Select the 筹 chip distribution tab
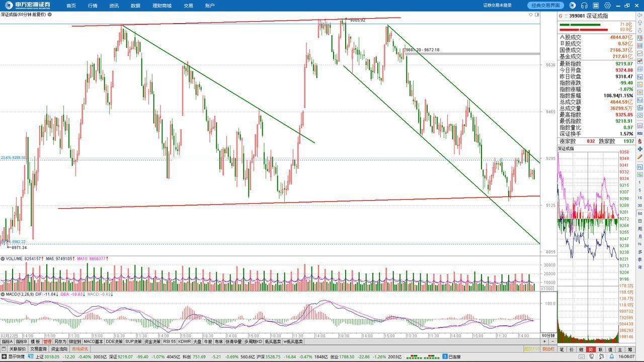 (629, 349)
